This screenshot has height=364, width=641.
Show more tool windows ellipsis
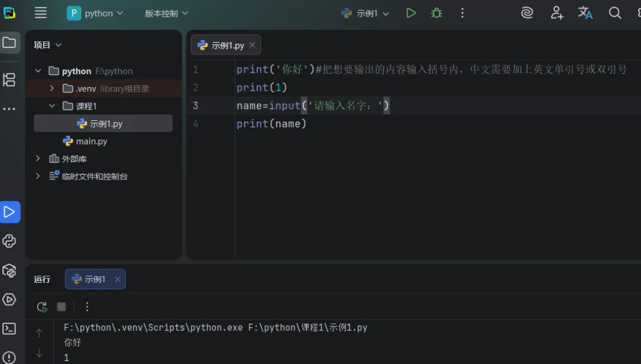(9, 109)
